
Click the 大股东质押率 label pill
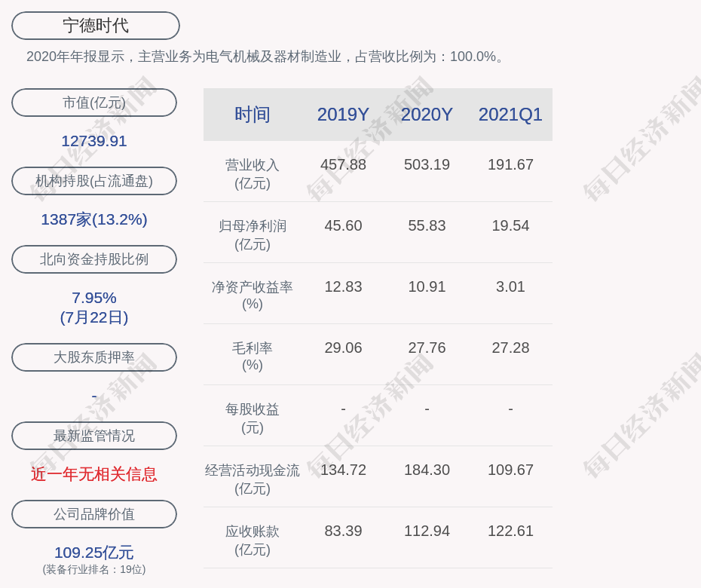click(94, 357)
